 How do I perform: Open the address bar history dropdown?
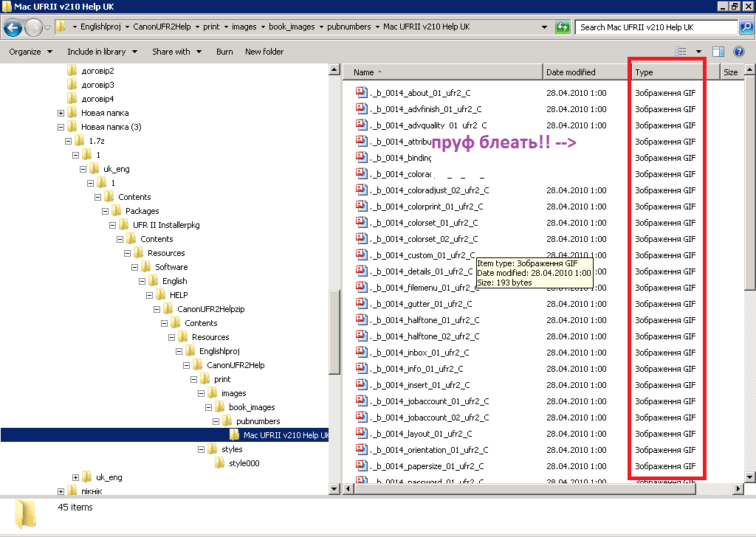[x=544, y=27]
